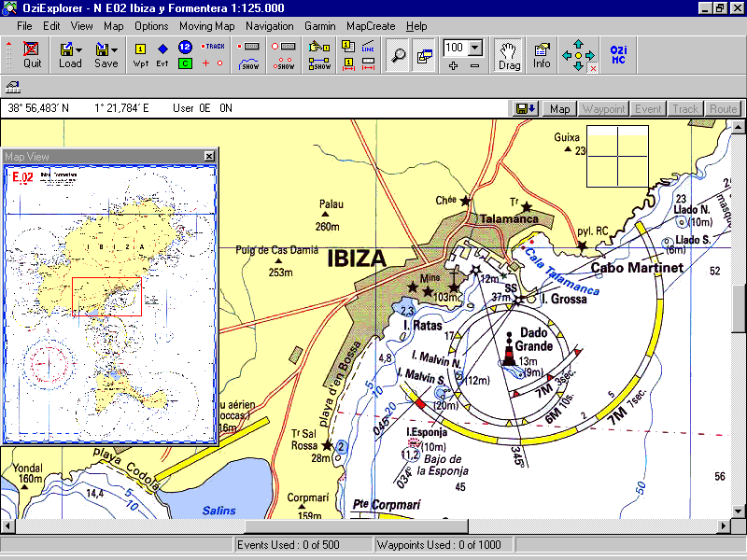
Task: Click the ruler with red arrows icon
Action: coord(368,63)
